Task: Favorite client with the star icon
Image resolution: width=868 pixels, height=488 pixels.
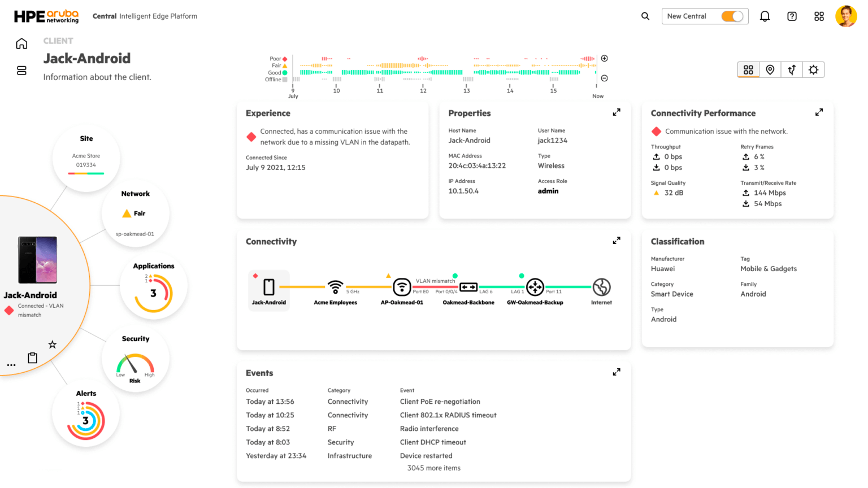Action: (x=53, y=345)
